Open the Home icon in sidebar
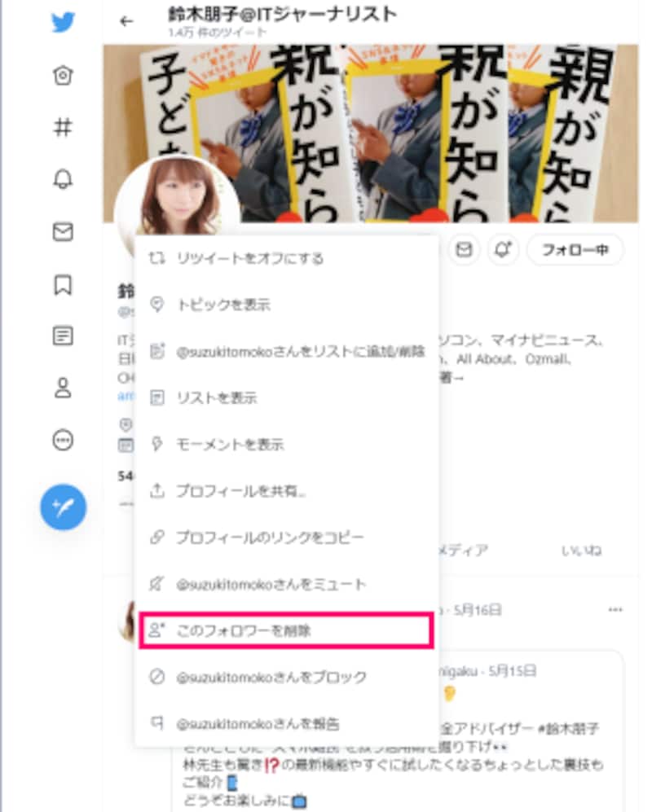The image size is (652, 812). coord(64,76)
